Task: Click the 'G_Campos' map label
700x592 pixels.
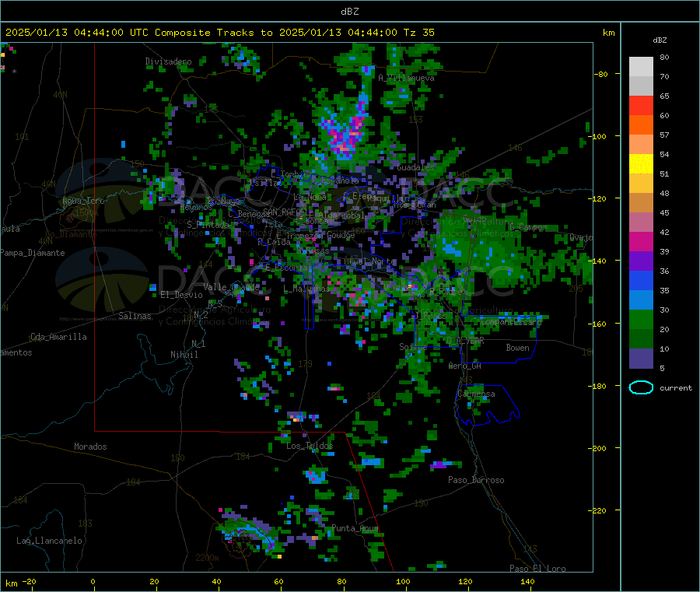Action: (528, 228)
